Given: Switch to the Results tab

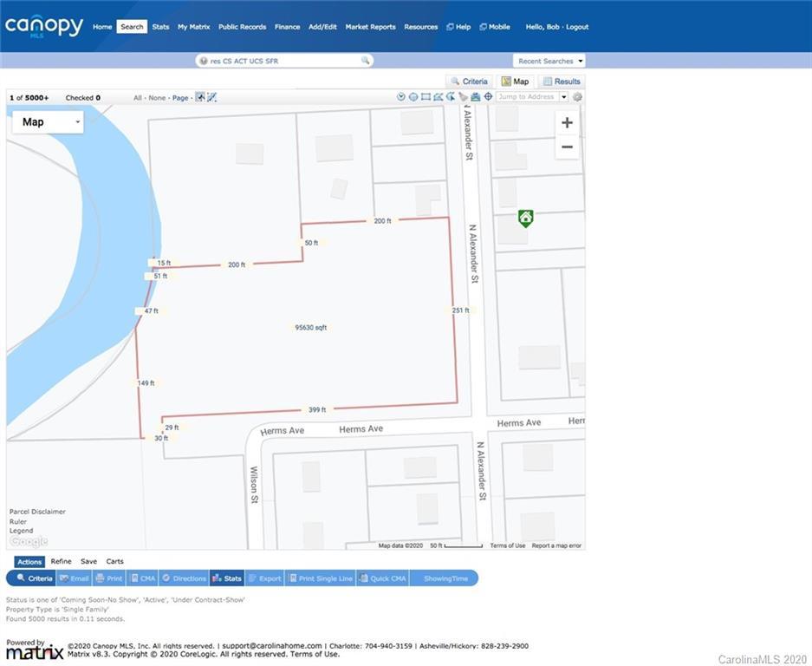Looking at the screenshot, I should pos(561,82).
